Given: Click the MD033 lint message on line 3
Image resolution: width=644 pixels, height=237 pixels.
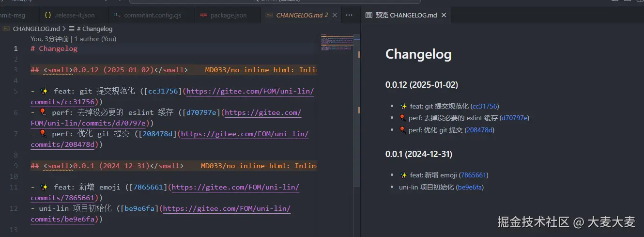Looking at the screenshot, I should tap(261, 70).
